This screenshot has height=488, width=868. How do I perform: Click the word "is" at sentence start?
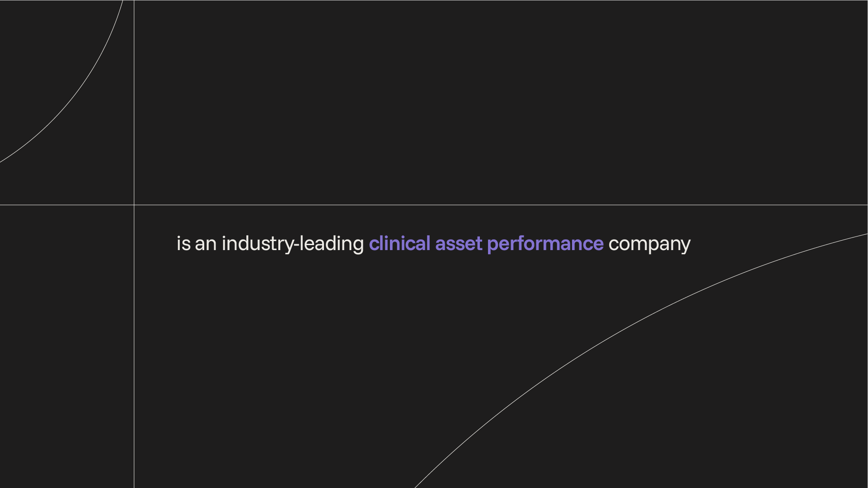tap(183, 243)
